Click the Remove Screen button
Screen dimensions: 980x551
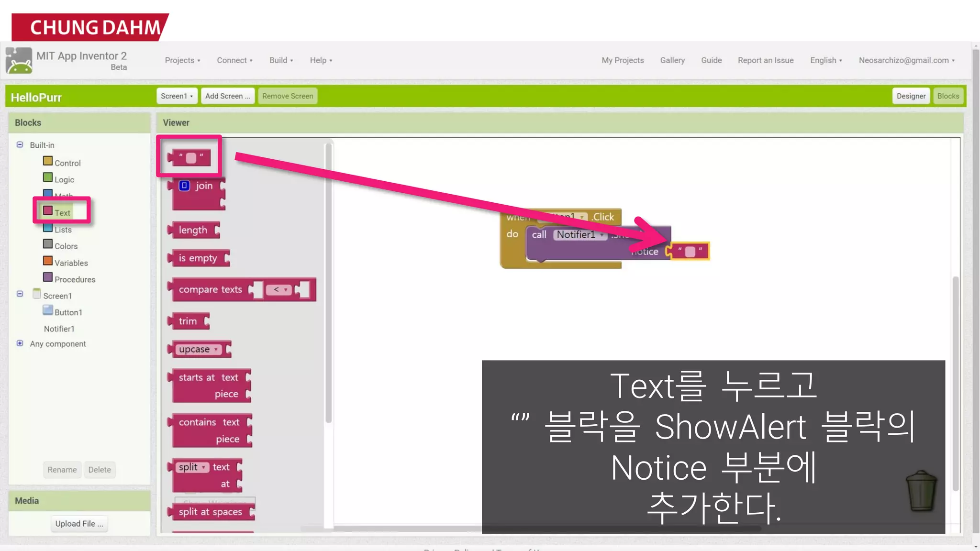288,96
